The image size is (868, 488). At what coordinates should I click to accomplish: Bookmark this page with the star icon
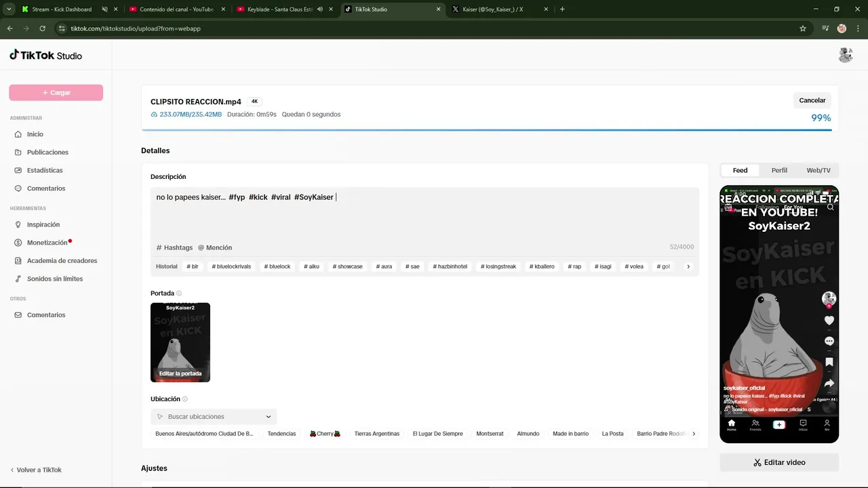pyautogui.click(x=803, y=28)
